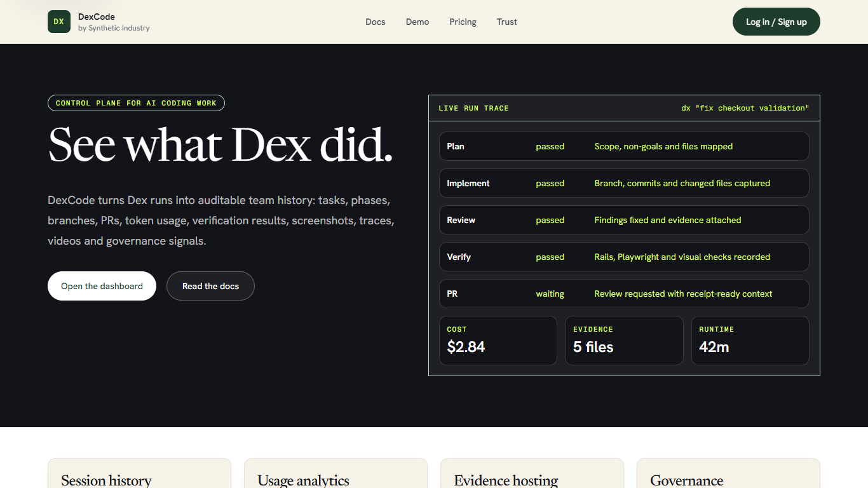Open the Governance card
Viewport: 868px width, 488px height.
(728, 473)
